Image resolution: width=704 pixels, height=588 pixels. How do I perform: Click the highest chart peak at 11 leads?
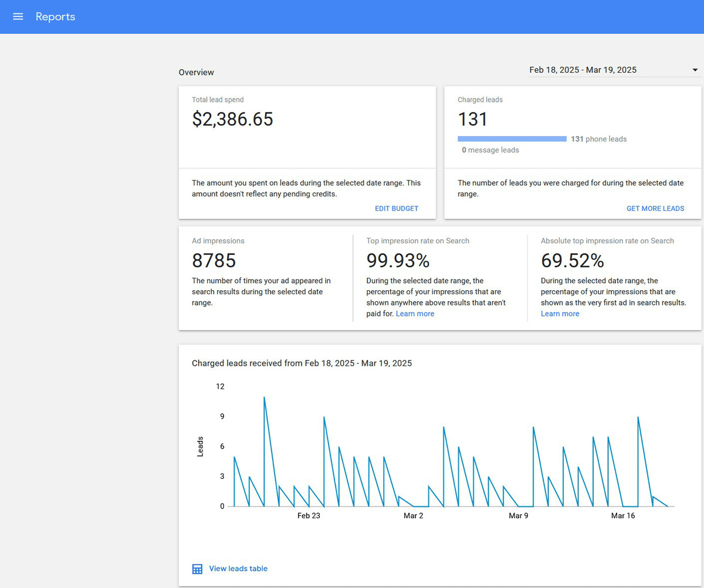(x=265, y=397)
